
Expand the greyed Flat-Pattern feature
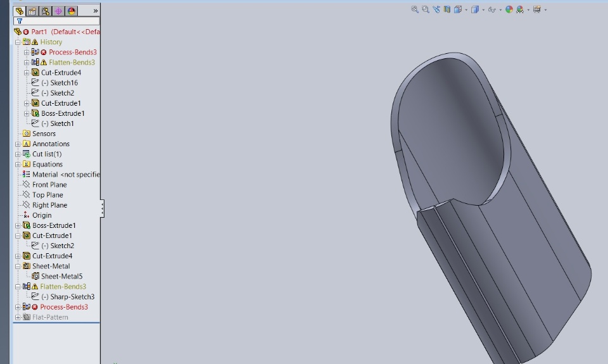[18, 317]
